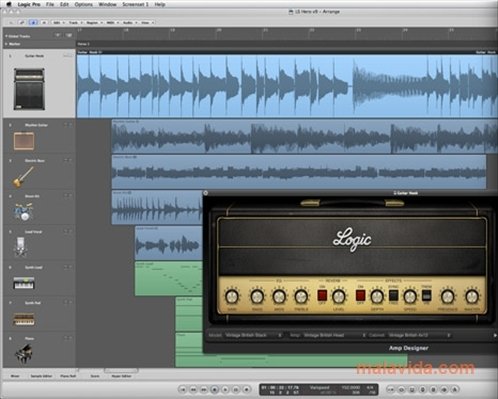Click the Reverb Level knob

pos(339,296)
